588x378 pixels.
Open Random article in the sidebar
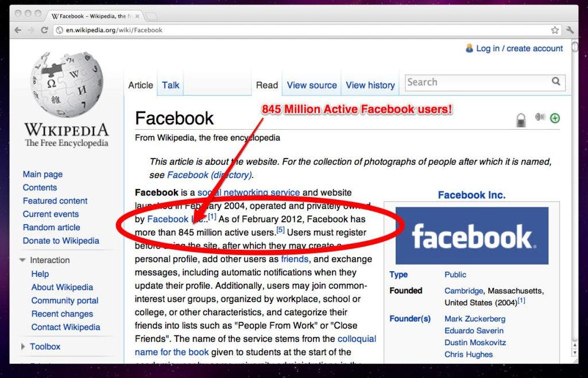[x=52, y=227]
